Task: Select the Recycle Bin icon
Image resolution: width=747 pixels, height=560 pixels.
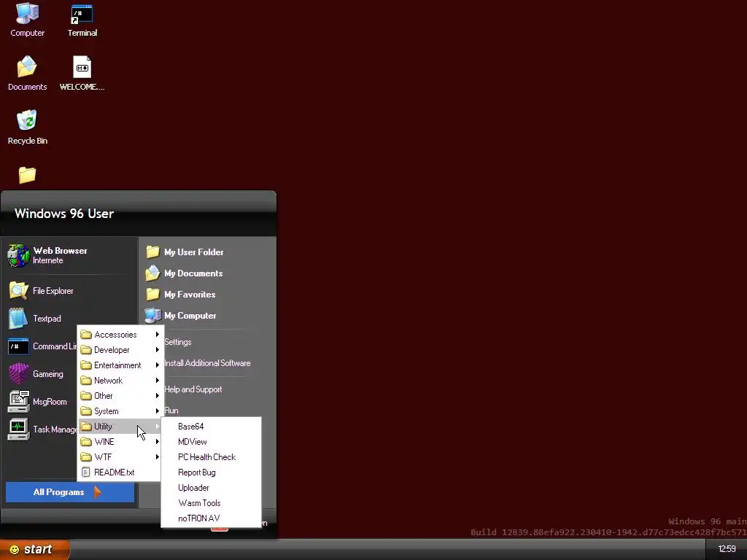Action: [x=27, y=127]
